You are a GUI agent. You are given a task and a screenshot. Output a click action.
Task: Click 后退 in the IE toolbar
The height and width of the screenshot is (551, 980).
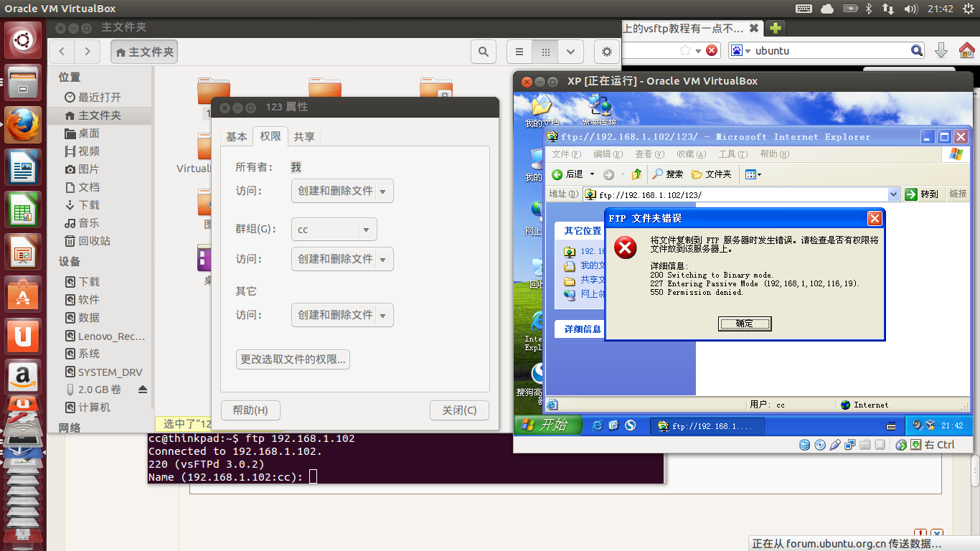567,174
